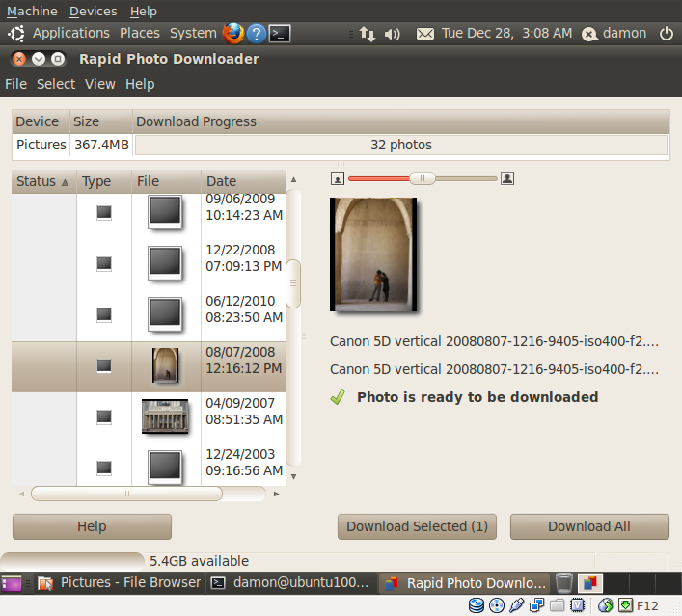This screenshot has width=682, height=616.
Task: Click the vertical scrollbar down arrow
Action: (x=293, y=477)
